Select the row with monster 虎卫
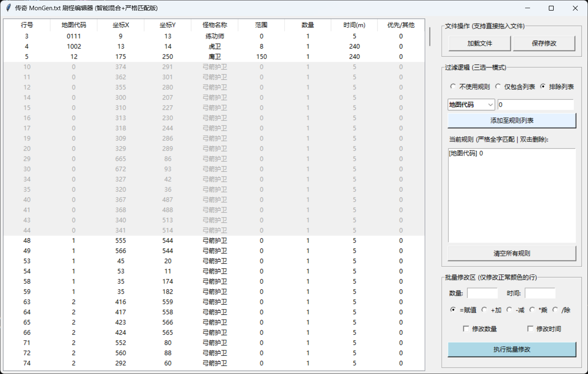The image size is (588, 374). point(214,47)
